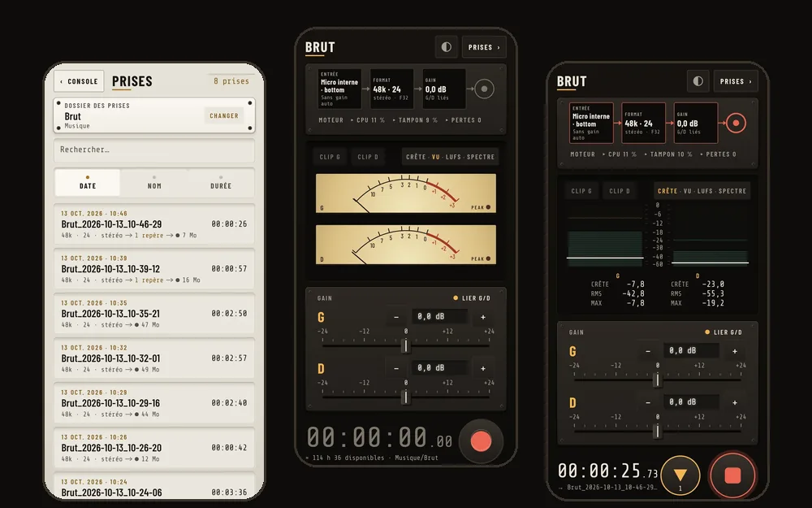Decrease D gain with the minus button on the idle console
This screenshot has height=508, width=812.
396,368
